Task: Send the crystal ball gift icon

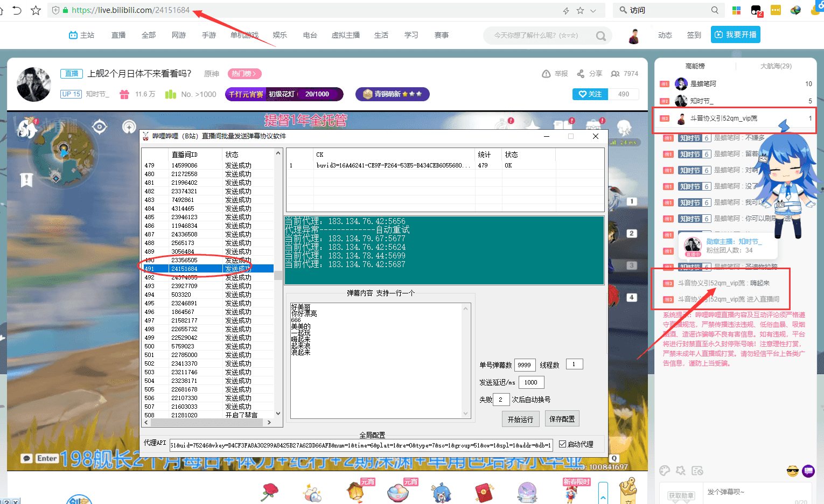Action: [527, 492]
